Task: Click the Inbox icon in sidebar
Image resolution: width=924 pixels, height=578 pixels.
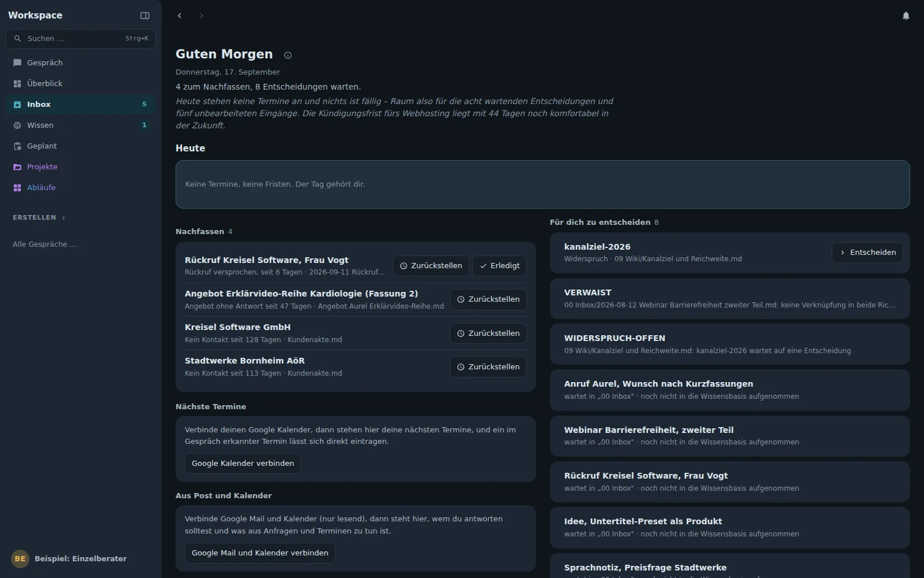Action: [x=17, y=104]
